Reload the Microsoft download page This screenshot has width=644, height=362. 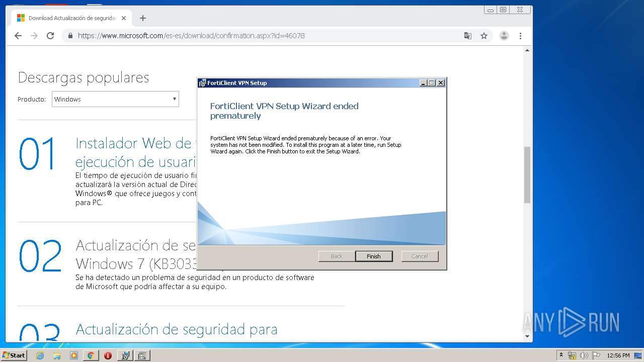click(x=50, y=36)
